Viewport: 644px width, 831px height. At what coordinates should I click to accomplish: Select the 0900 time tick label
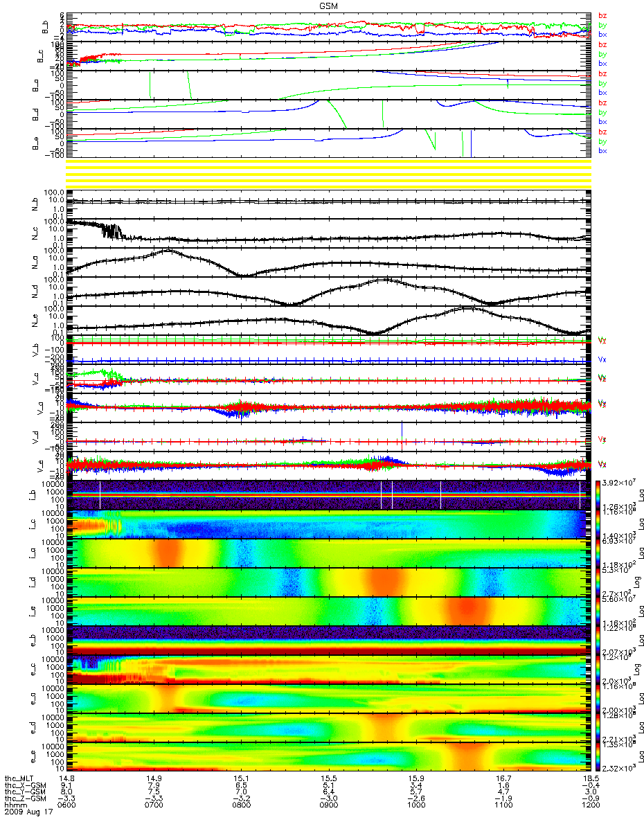[330, 805]
